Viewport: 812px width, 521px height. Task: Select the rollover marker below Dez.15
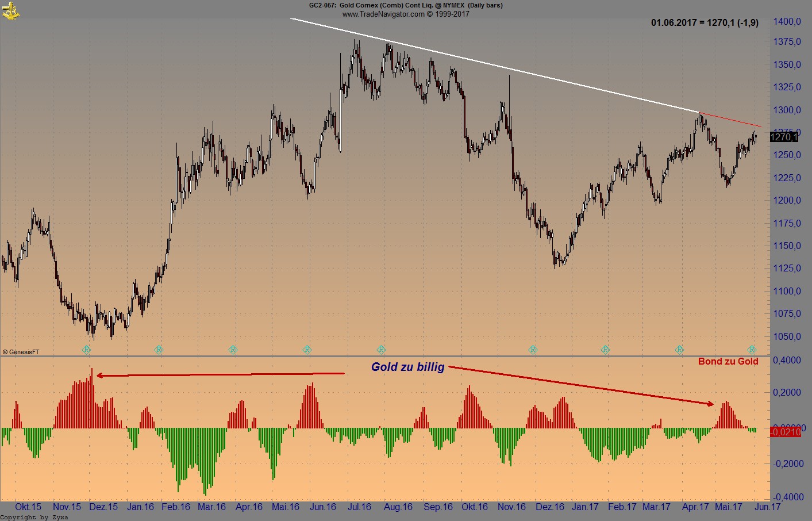[86, 349]
